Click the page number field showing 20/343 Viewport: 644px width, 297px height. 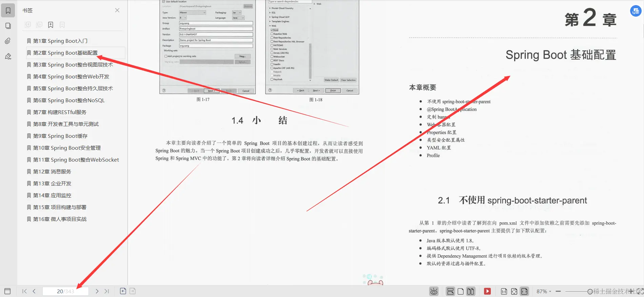[65, 291]
